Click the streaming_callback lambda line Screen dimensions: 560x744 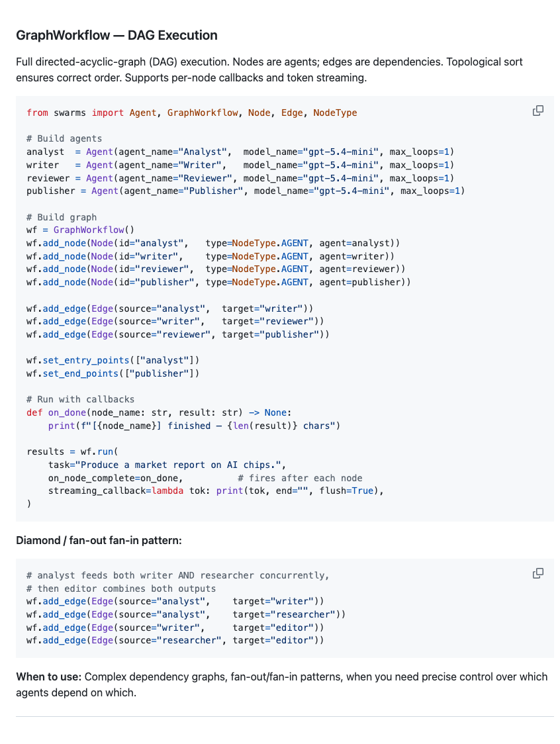pyautogui.click(x=216, y=490)
